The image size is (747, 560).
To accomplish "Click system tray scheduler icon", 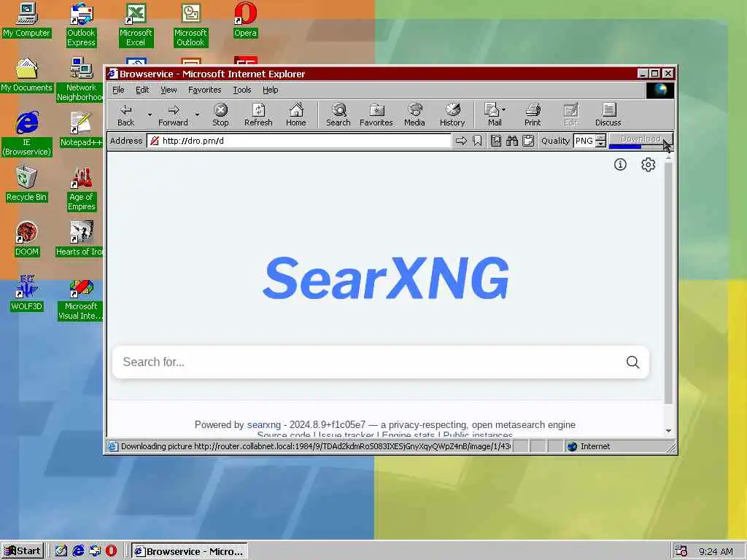I will (681, 551).
